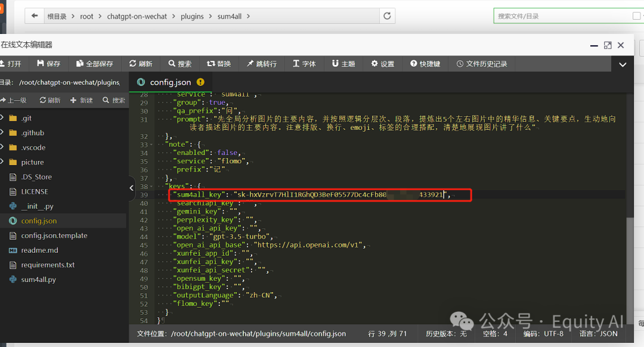This screenshot has width=644, height=347.
Task: Click the "zh-CN" outputLanguage value
Action: 260,295
